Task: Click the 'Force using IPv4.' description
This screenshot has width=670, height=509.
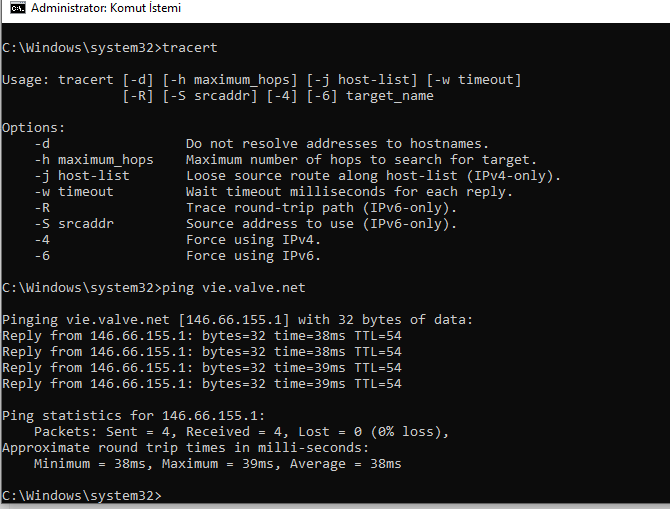Action: [253, 240]
